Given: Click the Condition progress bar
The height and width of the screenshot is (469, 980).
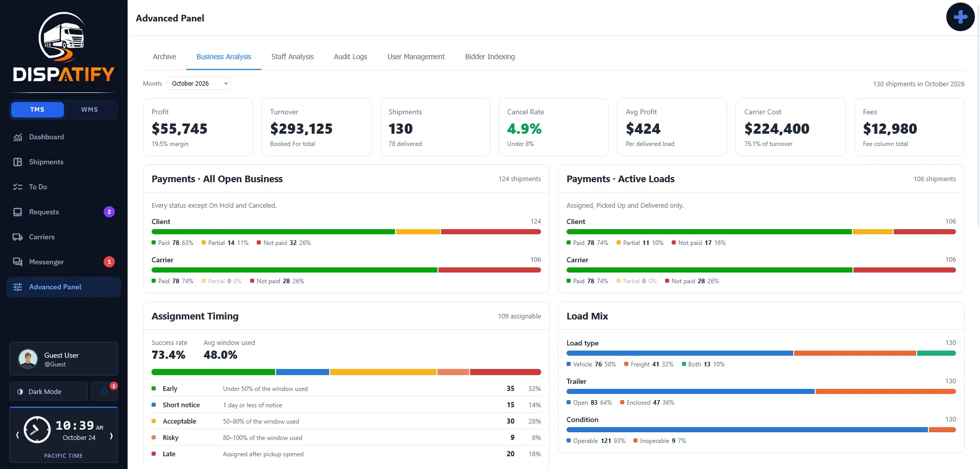Looking at the screenshot, I should tap(761, 430).
